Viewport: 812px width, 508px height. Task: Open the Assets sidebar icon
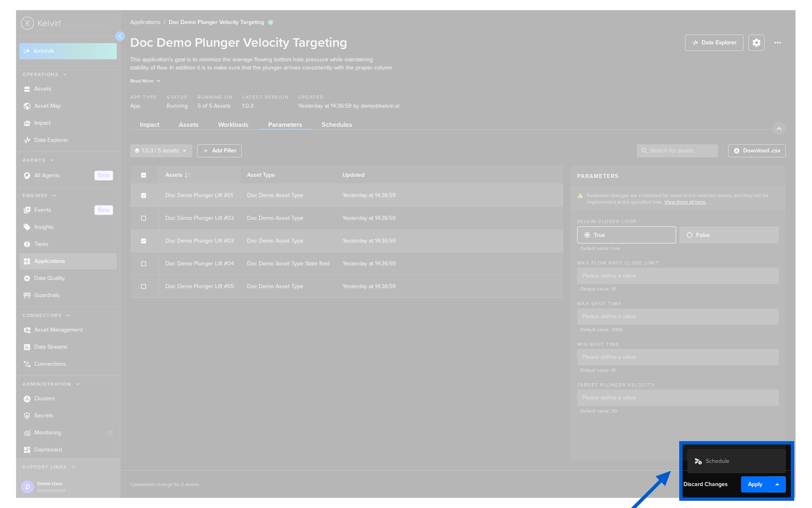coord(27,89)
